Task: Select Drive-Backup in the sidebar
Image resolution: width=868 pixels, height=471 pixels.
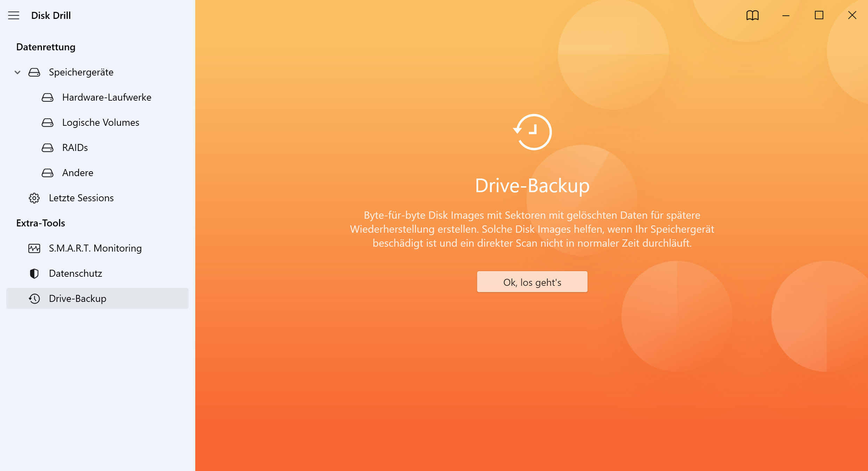Action: (97, 299)
